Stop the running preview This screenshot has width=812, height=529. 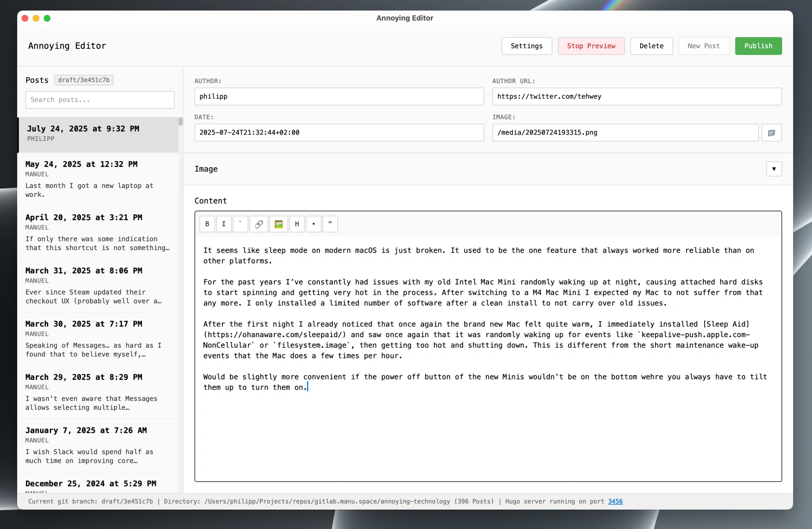591,46
